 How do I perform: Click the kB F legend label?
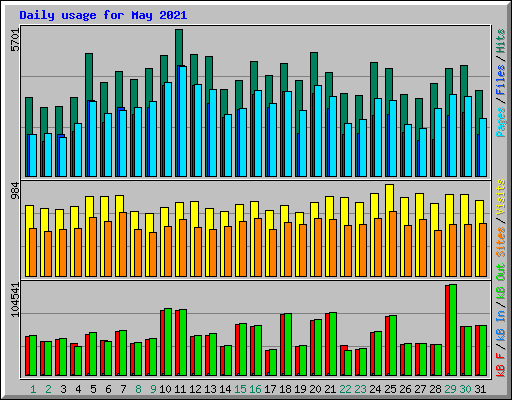pos(501,364)
